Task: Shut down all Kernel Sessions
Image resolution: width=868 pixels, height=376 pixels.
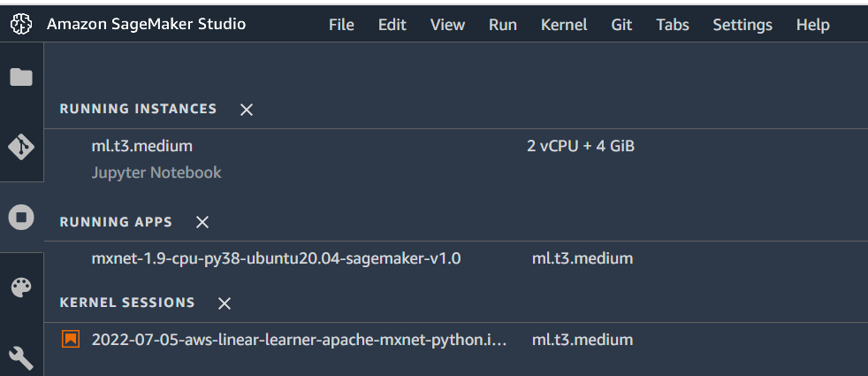Action: (225, 303)
